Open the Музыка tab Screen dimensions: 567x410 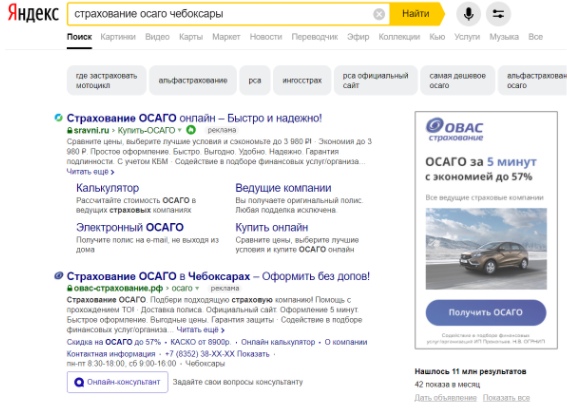(x=504, y=37)
